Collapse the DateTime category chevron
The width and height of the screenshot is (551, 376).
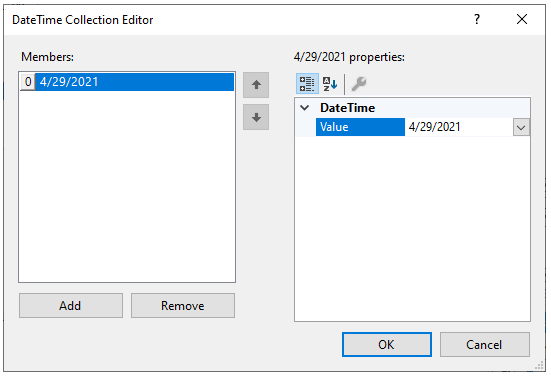[x=305, y=108]
